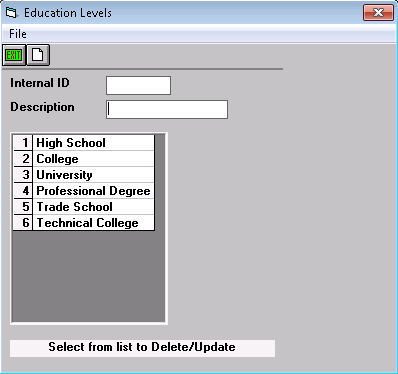The height and width of the screenshot is (374, 398).
Task: Click the Internal ID input field
Action: [138, 85]
